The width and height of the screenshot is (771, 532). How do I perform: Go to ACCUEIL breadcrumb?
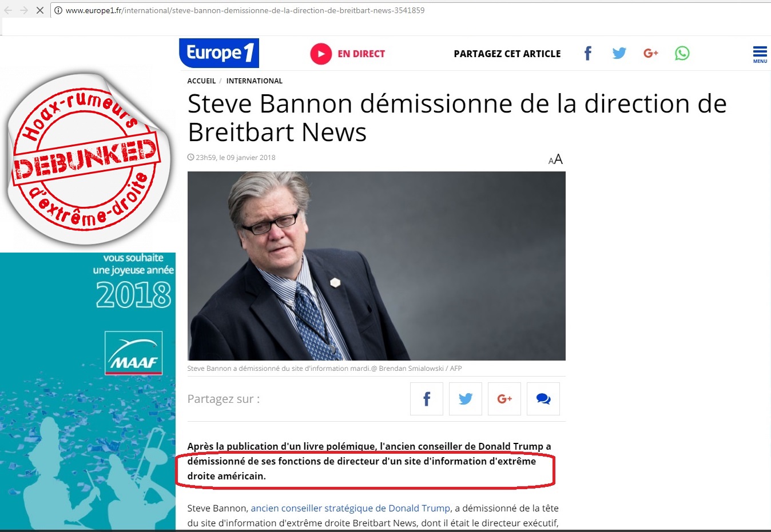pyautogui.click(x=201, y=81)
